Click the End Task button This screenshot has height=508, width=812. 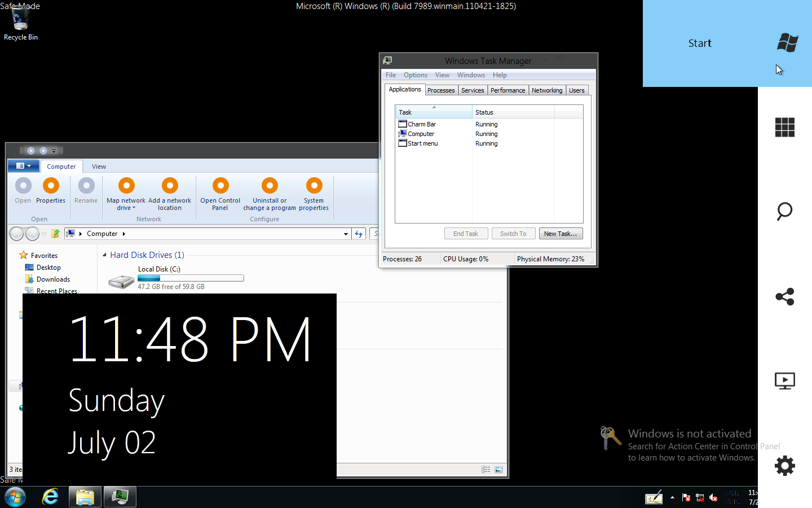[466, 234]
